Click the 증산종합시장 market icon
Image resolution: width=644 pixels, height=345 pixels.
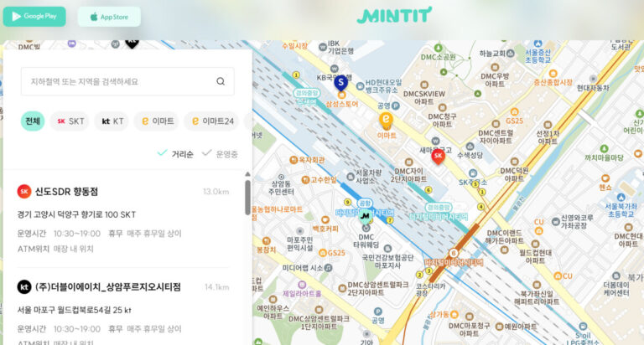tap(553, 74)
